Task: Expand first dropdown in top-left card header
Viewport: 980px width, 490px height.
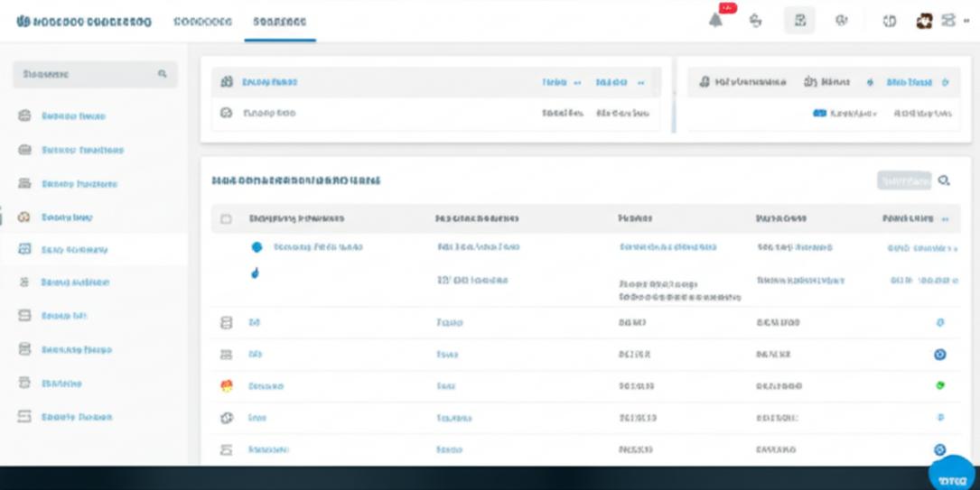Action: (576, 82)
